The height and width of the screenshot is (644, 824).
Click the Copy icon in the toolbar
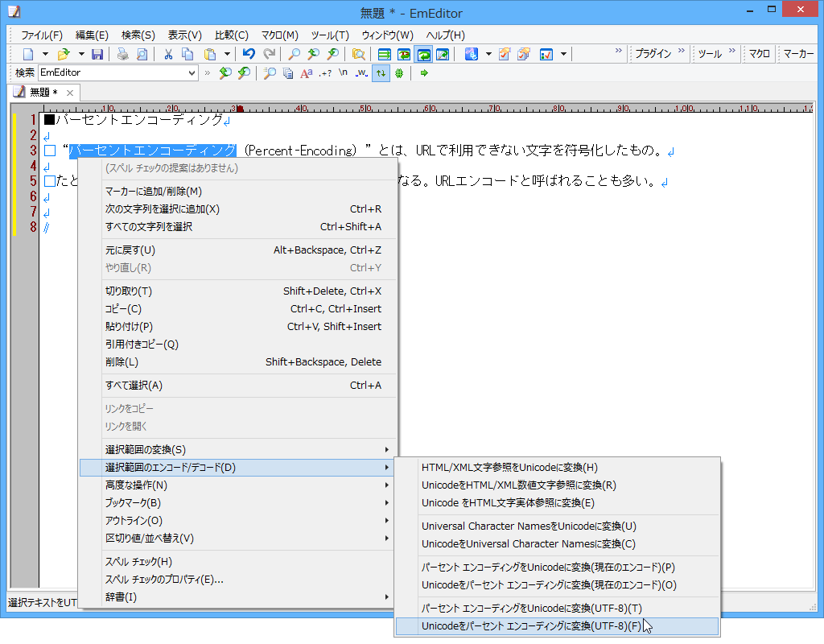(x=188, y=54)
